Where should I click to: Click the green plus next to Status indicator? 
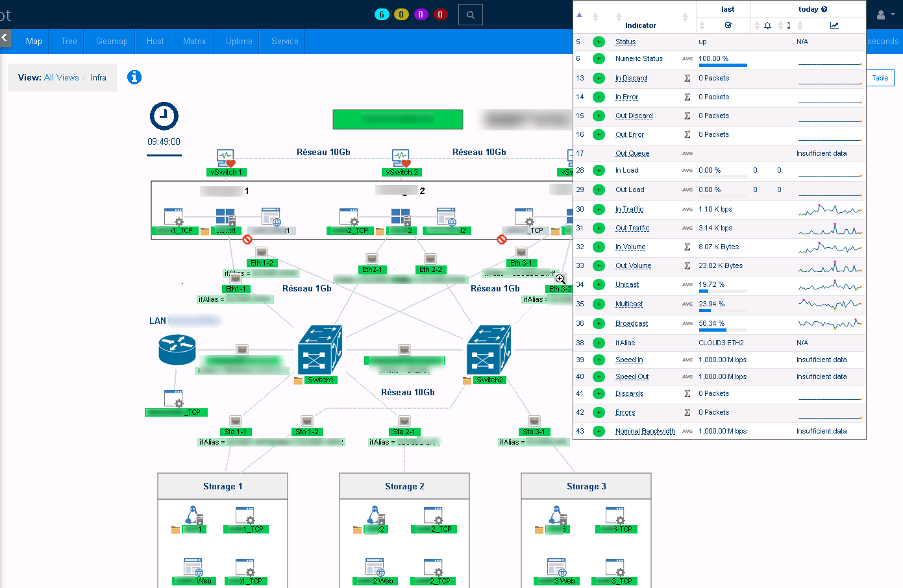click(598, 41)
